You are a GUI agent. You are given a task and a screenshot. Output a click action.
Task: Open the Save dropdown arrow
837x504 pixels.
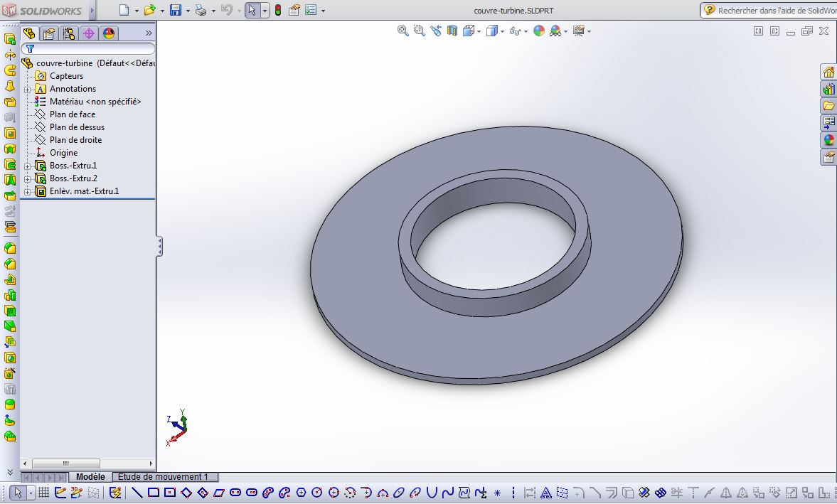188,11
